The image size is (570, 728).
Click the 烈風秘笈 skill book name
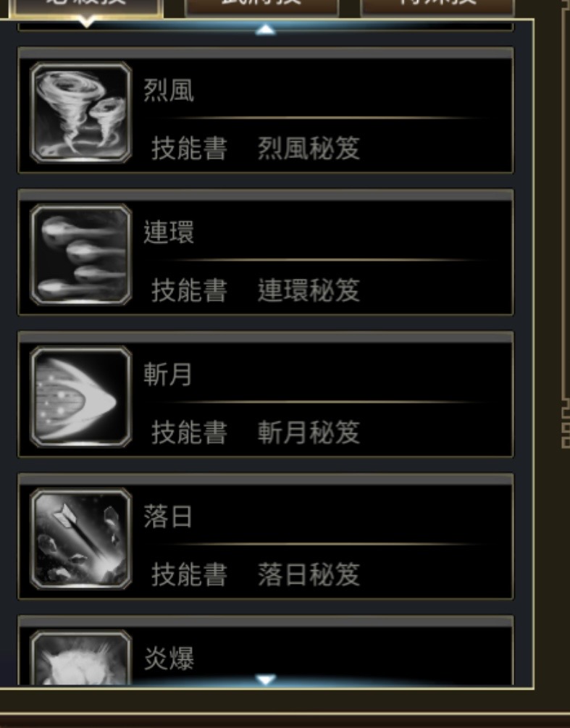[x=309, y=148]
